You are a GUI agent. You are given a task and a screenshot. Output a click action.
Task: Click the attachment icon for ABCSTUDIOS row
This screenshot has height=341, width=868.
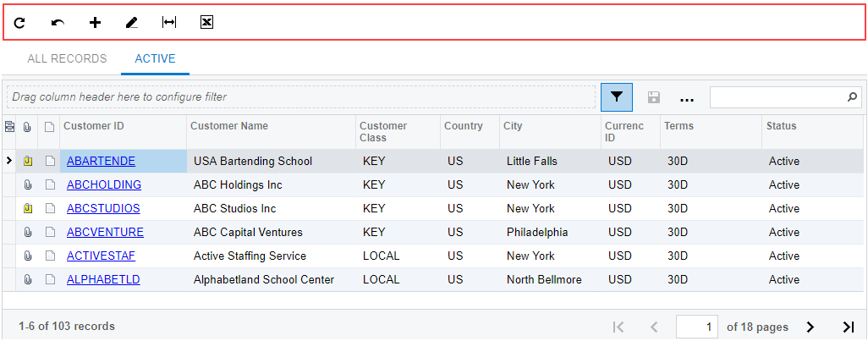coord(28,208)
